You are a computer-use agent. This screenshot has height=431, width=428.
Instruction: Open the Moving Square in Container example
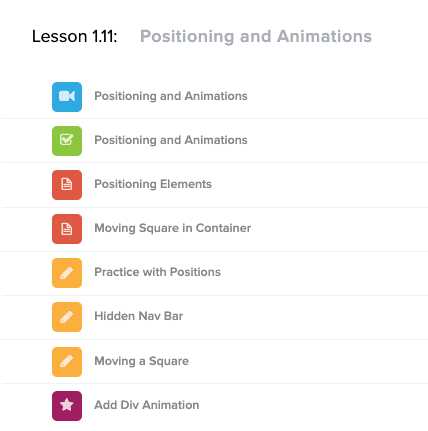click(173, 228)
